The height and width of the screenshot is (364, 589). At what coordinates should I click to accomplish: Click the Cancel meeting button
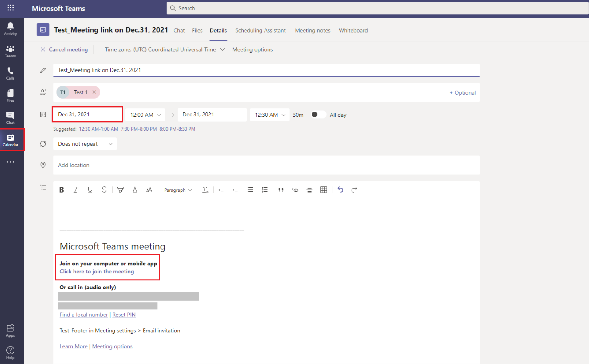point(64,49)
